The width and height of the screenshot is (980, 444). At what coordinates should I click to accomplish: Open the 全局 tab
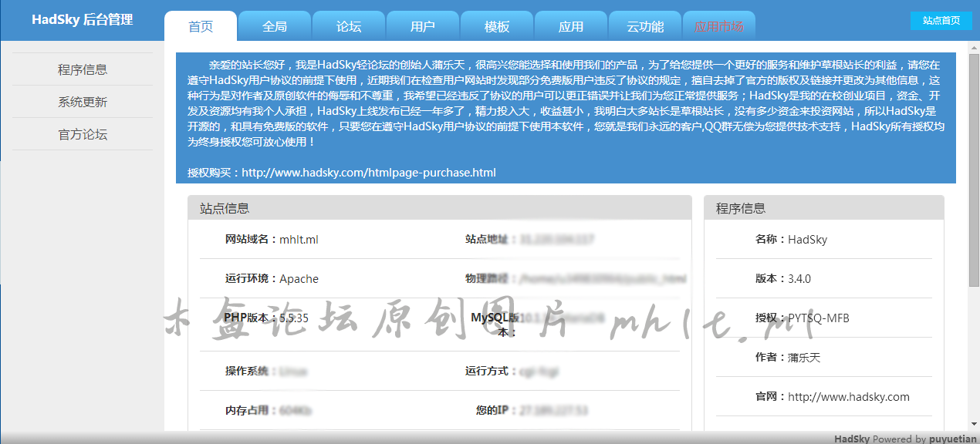pos(275,26)
